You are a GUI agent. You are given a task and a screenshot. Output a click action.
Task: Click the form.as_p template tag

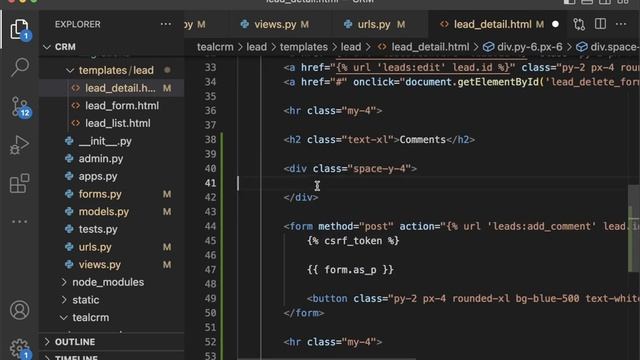point(350,270)
